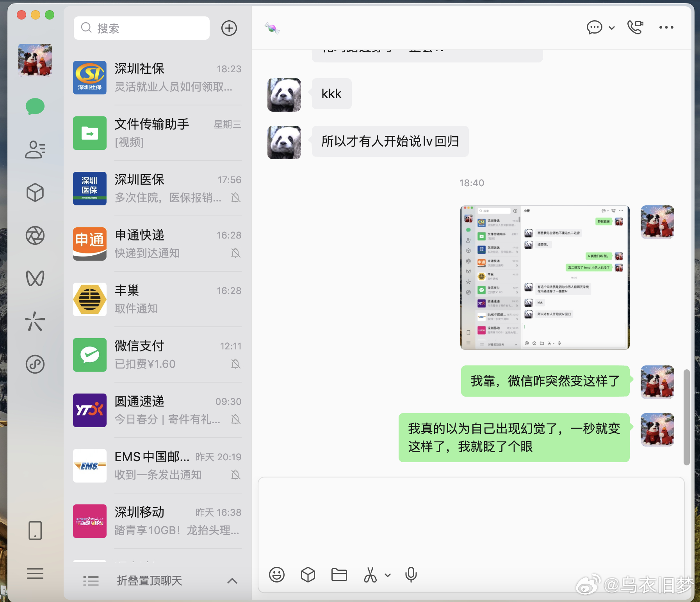Open the Contacts panel in sidebar
Viewport: 700px width, 602px height.
(35, 150)
